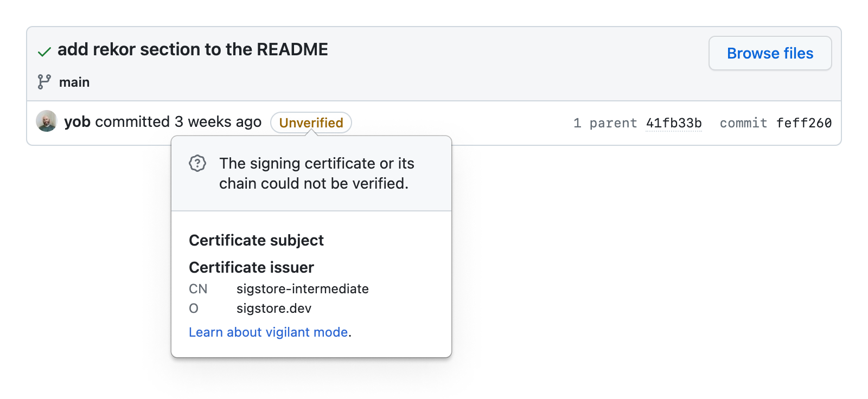
Task: Toggle the Unverified signature badge
Action: click(311, 123)
